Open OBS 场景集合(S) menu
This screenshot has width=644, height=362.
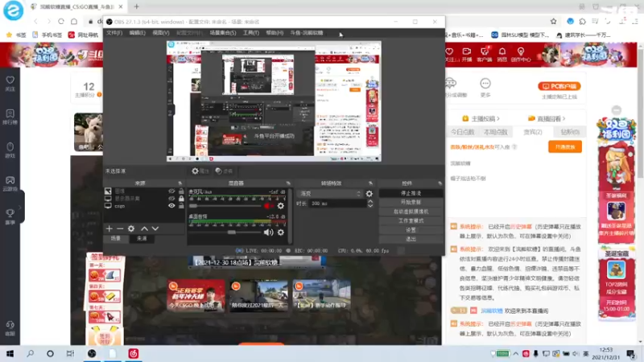(x=223, y=33)
